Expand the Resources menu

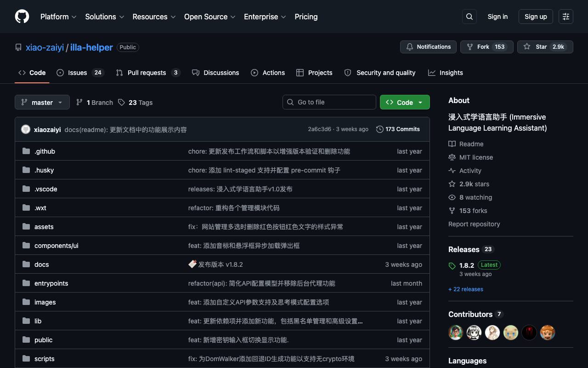click(x=154, y=17)
